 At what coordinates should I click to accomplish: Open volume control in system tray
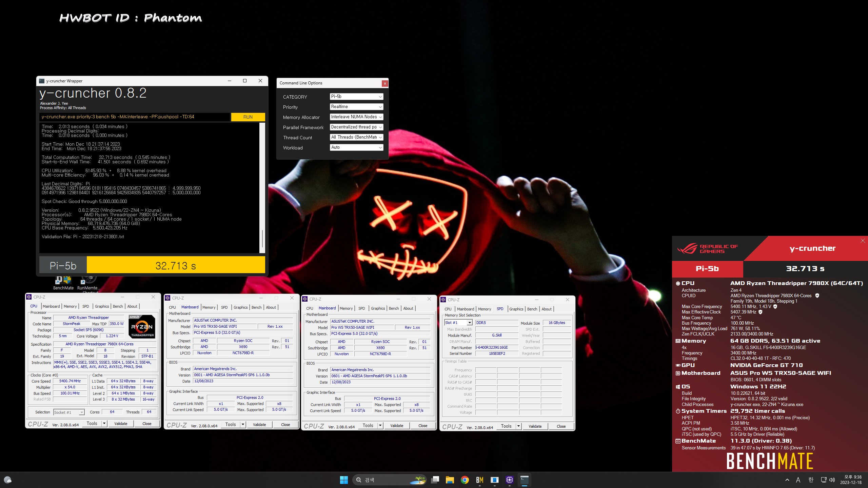click(832, 480)
